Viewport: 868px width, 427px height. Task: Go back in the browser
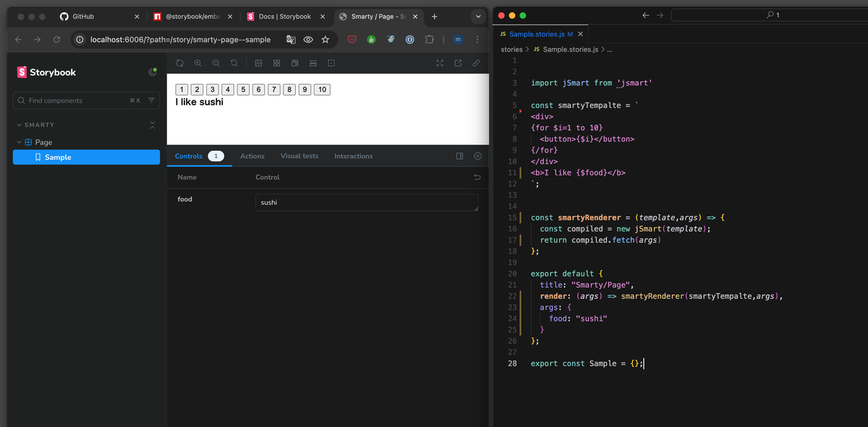coord(18,40)
